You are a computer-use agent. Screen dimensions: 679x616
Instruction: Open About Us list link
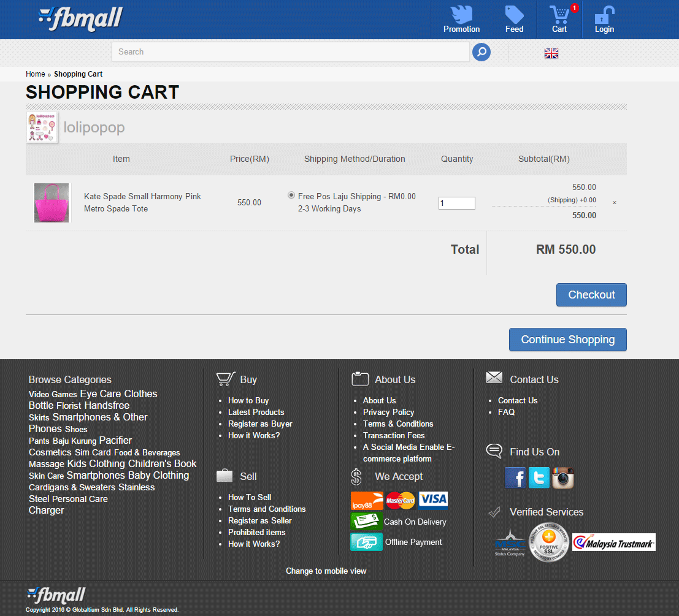click(379, 401)
